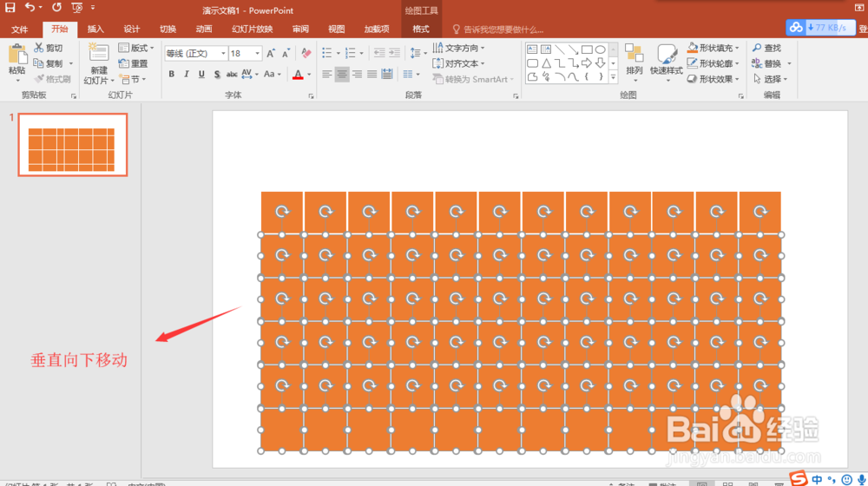Select the right arrow shape in gallery
Screen dimensions: 868x486
(x=587, y=63)
